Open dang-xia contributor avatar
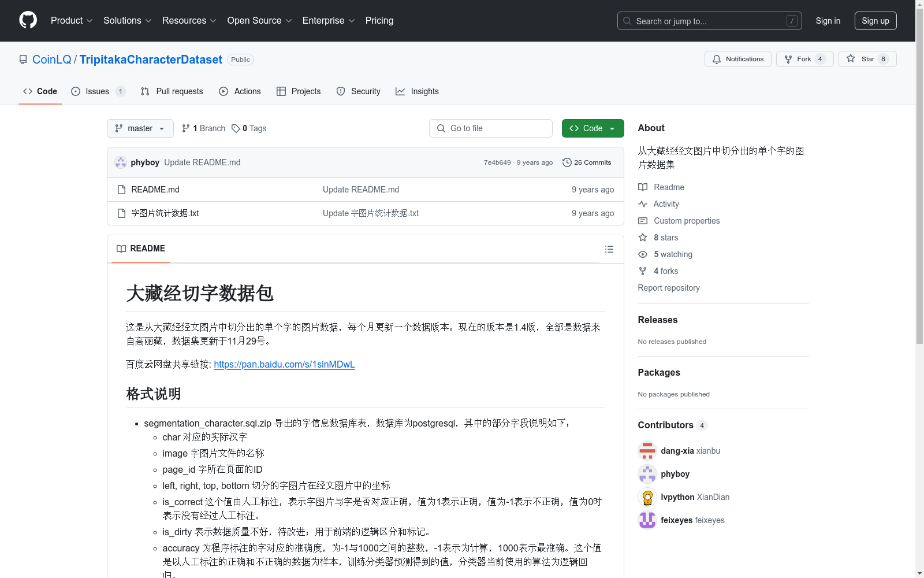 pyautogui.click(x=647, y=451)
